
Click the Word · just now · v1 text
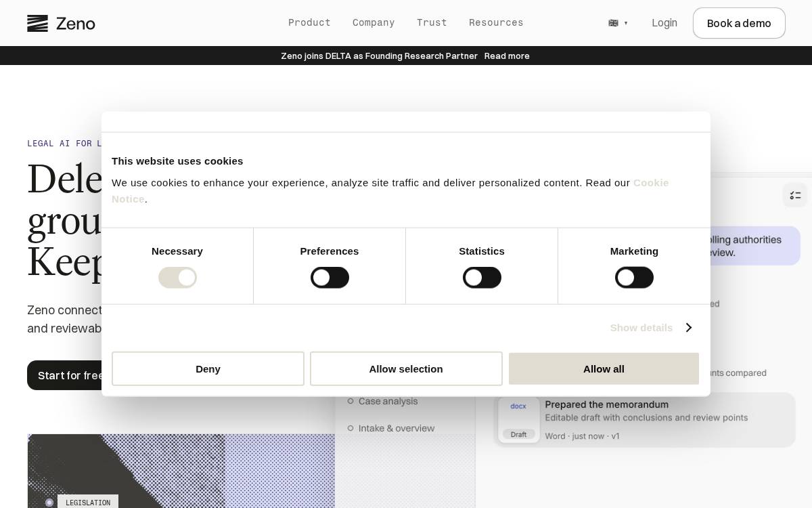(x=582, y=436)
